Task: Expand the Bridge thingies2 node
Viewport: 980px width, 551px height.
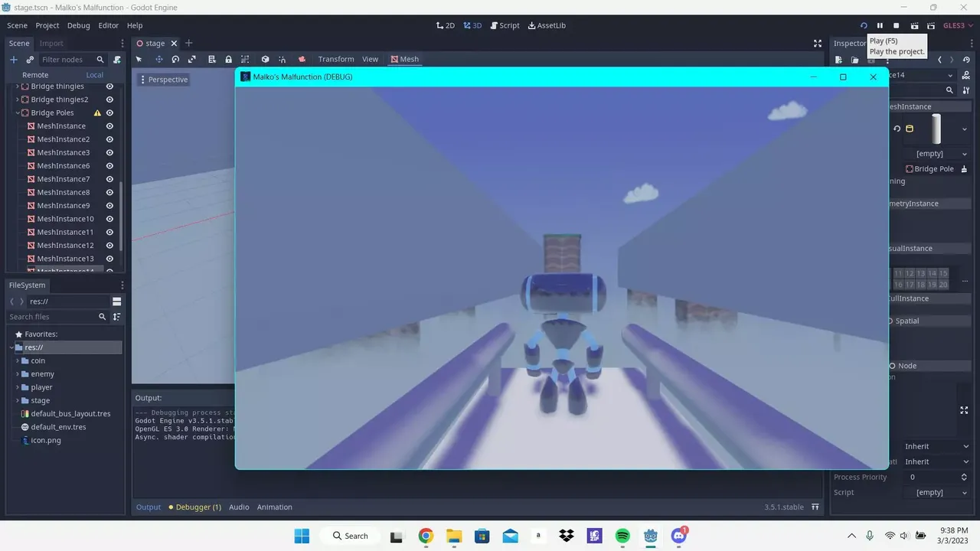Action: pos(18,99)
